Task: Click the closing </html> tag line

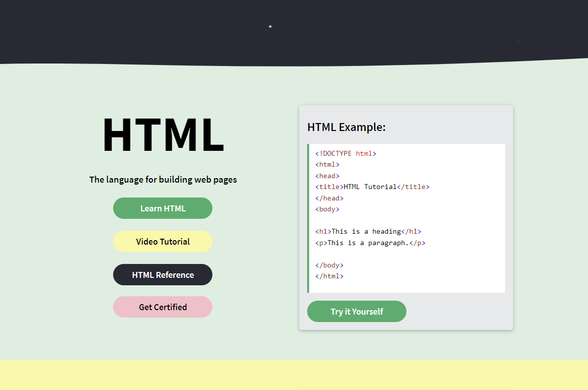Action: click(x=329, y=276)
